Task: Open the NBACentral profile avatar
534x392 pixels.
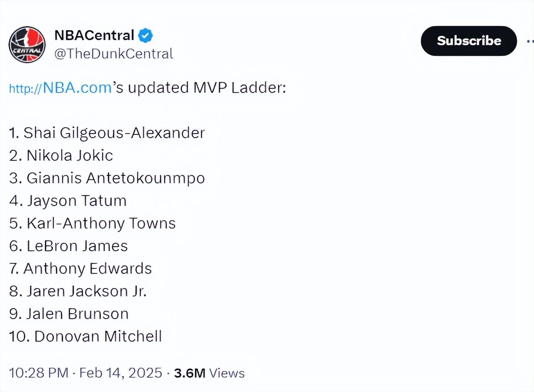Action: 27,44
